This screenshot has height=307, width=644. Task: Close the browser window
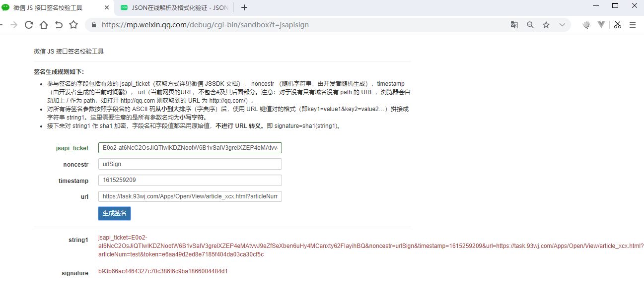(635, 5)
